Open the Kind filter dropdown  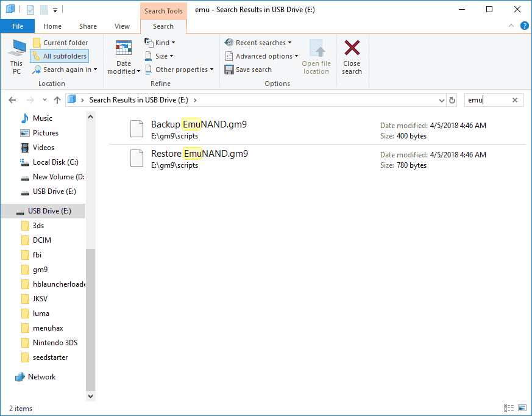click(x=160, y=43)
